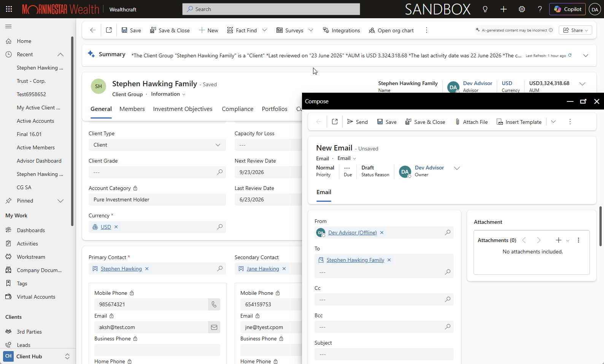This screenshot has width=604, height=364.
Task: Expand the Surveys dropdown arrow
Action: pos(311,30)
